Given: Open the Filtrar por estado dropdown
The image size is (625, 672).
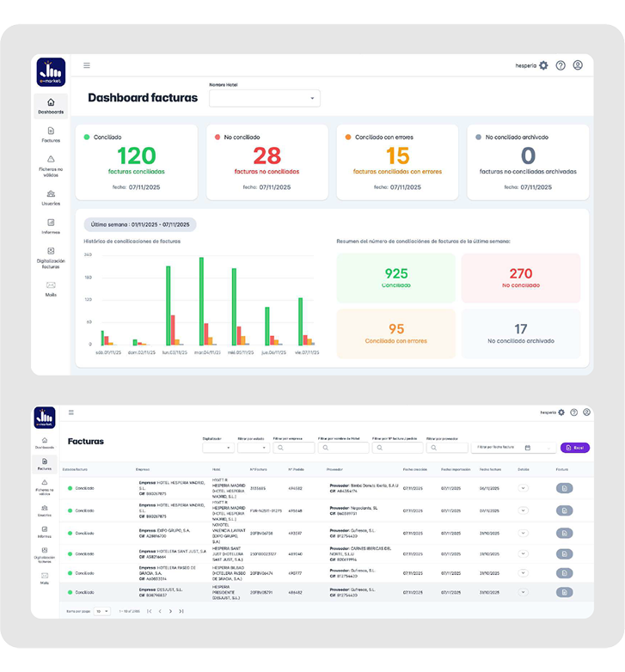Looking at the screenshot, I should pos(253,448).
